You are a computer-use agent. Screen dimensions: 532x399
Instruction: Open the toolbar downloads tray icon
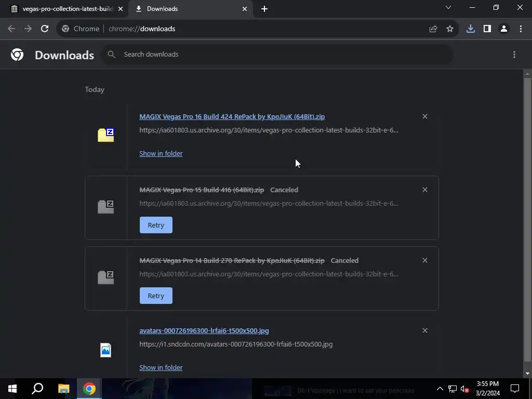pos(471,29)
